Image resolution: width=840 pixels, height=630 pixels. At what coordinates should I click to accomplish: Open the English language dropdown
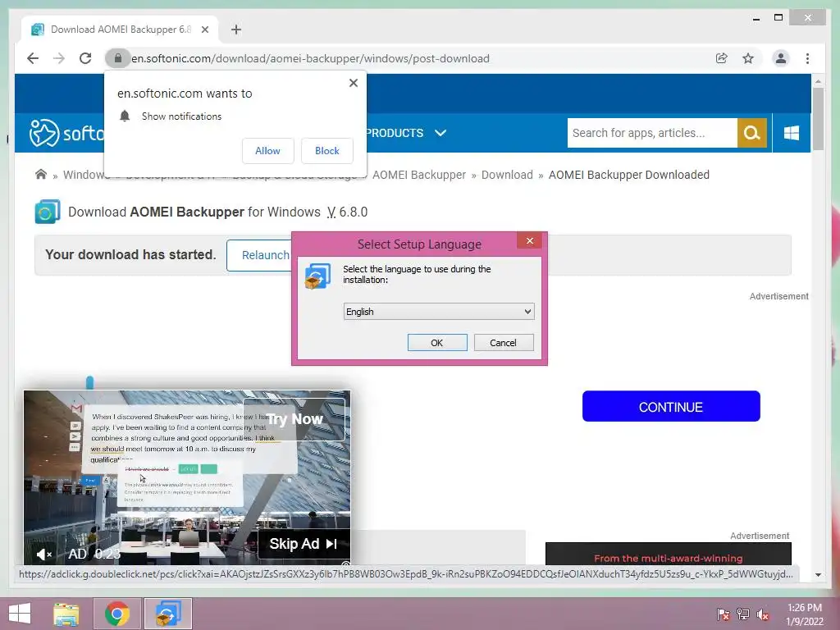(439, 312)
